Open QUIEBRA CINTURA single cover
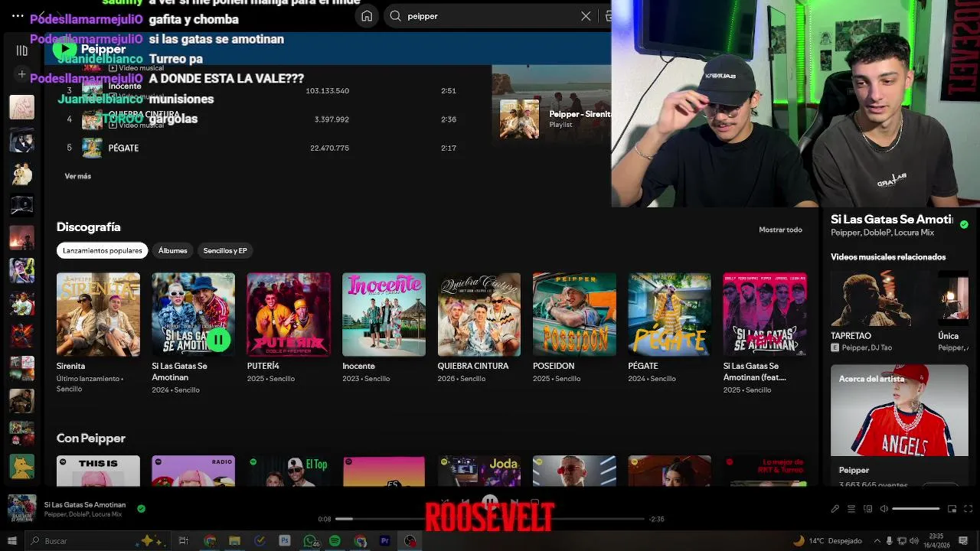The height and width of the screenshot is (551, 980). click(479, 315)
